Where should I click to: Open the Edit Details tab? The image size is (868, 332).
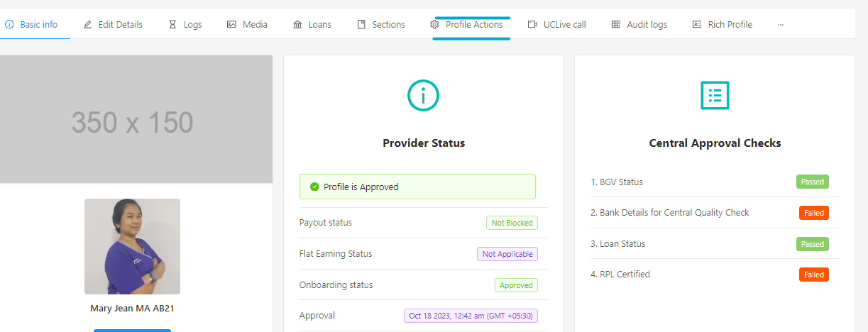(x=120, y=24)
